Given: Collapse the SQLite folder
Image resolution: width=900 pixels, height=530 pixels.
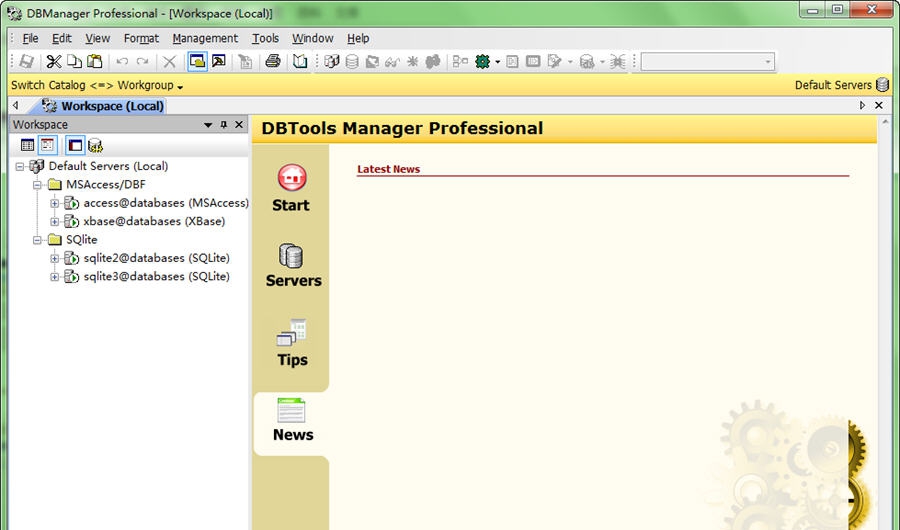Looking at the screenshot, I should click(x=37, y=240).
